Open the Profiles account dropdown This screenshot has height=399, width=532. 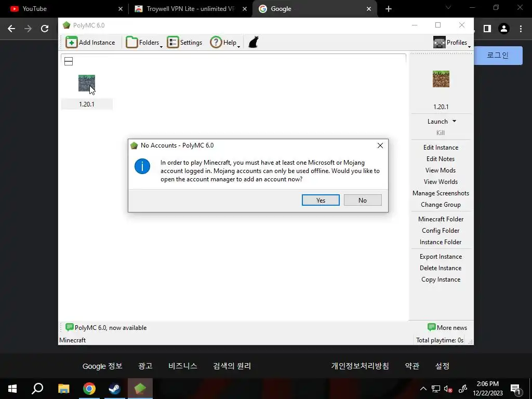[x=451, y=43]
